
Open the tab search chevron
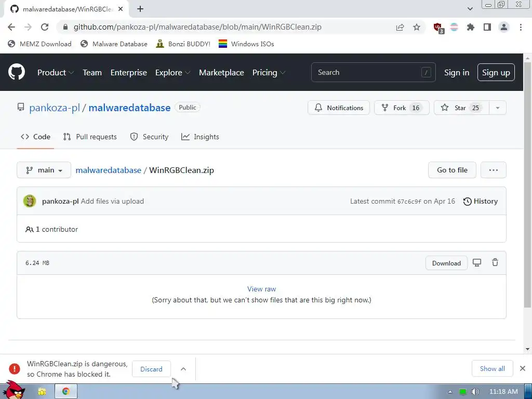pyautogui.click(x=470, y=9)
